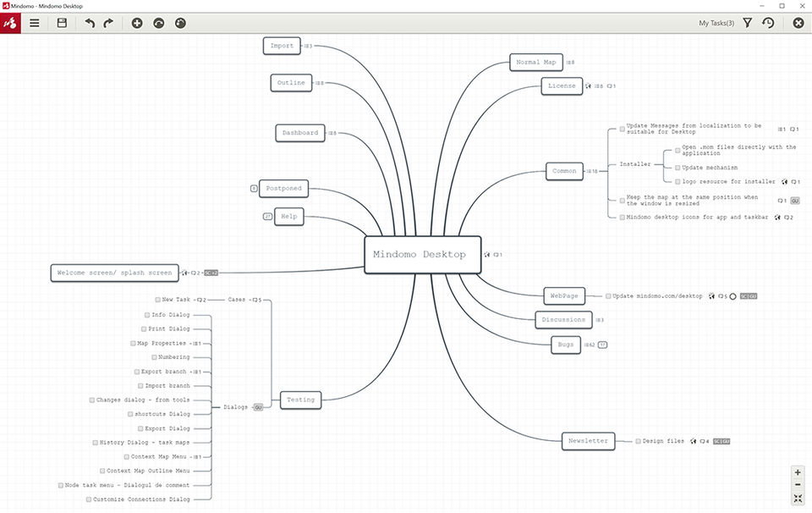This screenshot has width=812, height=513.
Task: Click hyperlink icon on logo resource task
Action: pos(785,181)
